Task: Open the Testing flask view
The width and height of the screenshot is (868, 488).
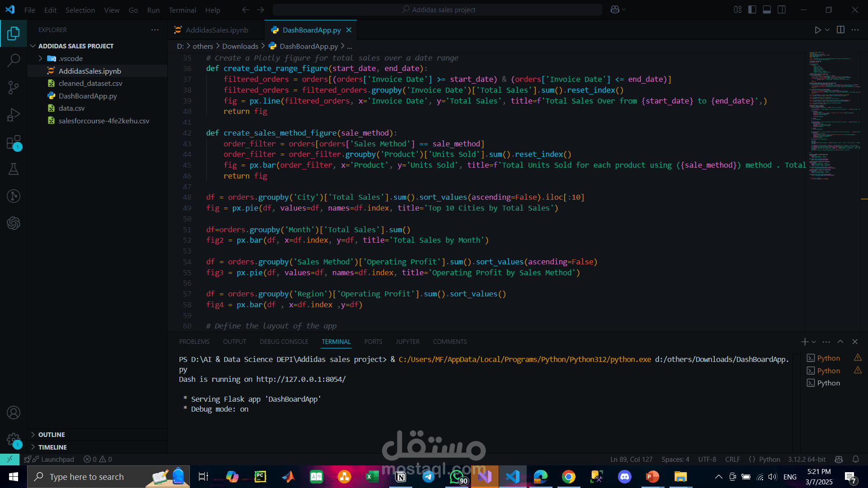Action: pos(14,169)
